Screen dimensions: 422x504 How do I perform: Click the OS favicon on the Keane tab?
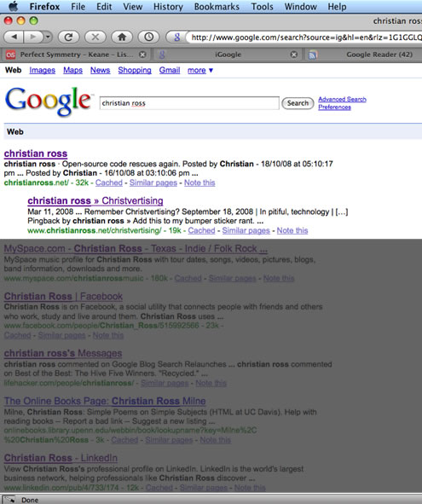tap(10, 55)
